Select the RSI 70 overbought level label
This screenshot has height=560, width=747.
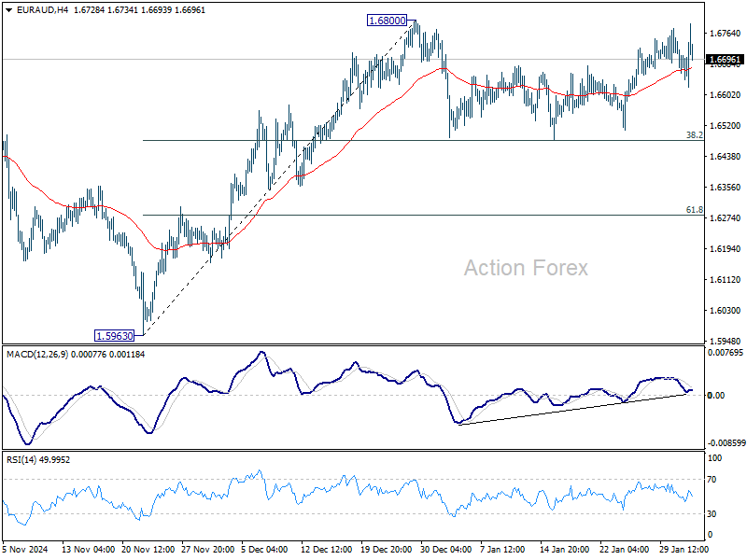pyautogui.click(x=712, y=480)
